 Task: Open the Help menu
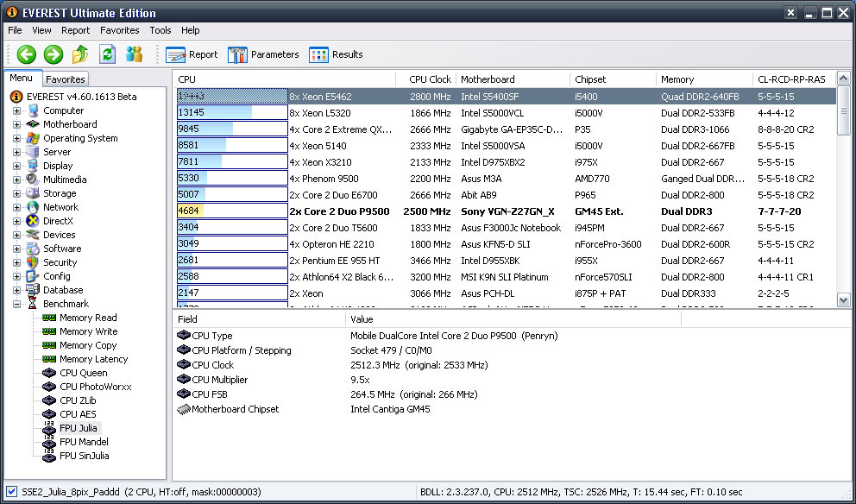tap(191, 30)
